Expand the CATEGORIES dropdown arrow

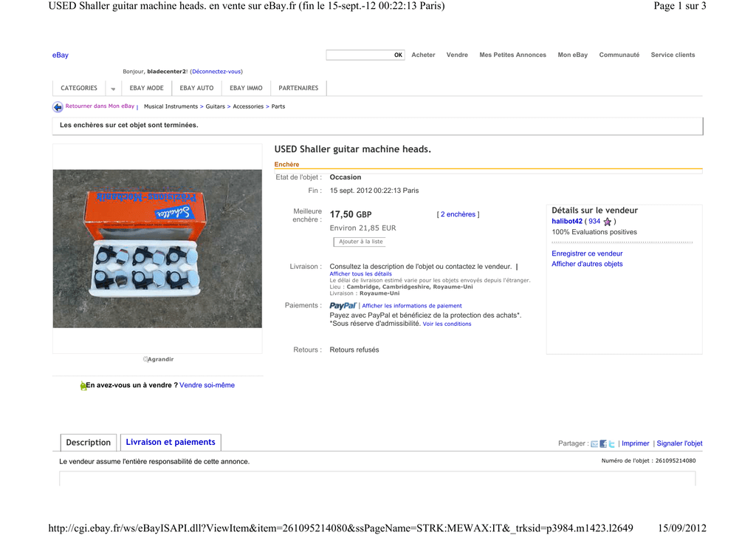coord(113,89)
